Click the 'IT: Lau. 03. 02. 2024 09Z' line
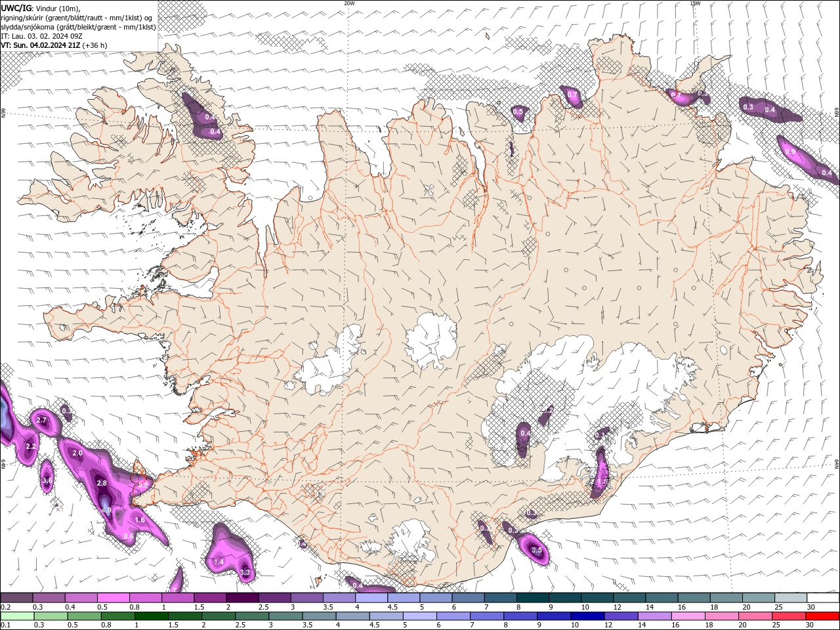The image size is (840, 630). point(41,36)
